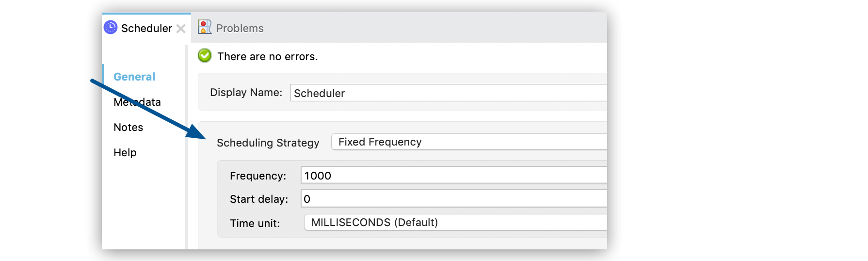Viewport: 868px width, 261px height.
Task: Open the Help section
Action: [125, 152]
